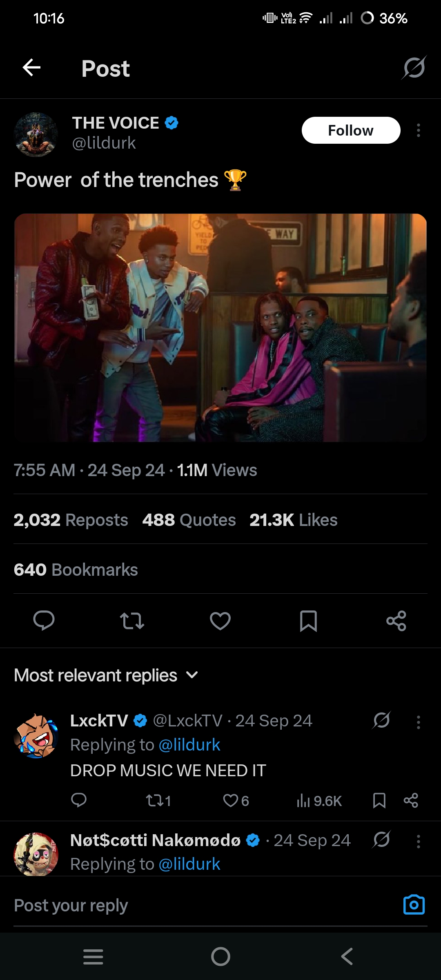
Task: Tap the back arrow in Post header
Action: point(31,68)
